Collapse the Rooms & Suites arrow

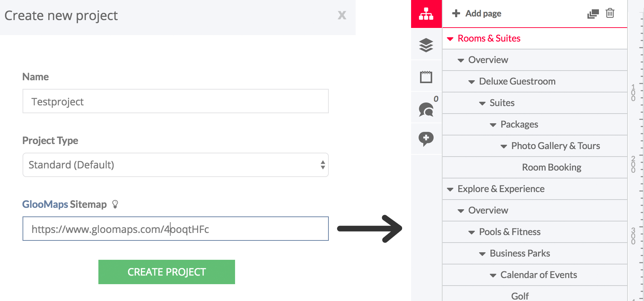click(450, 39)
